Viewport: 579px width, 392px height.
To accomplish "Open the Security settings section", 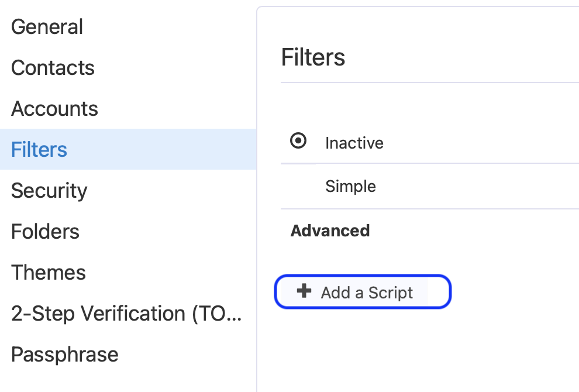I will [49, 190].
